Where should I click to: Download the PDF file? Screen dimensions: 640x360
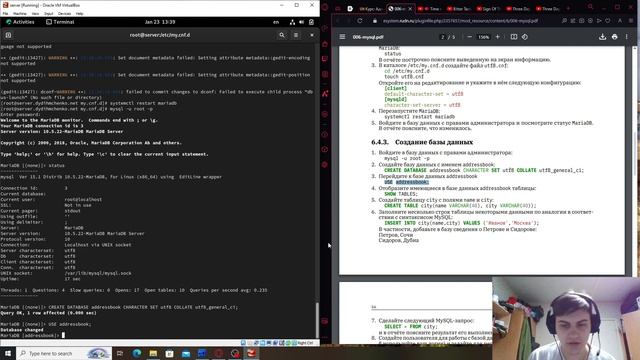[602, 37]
